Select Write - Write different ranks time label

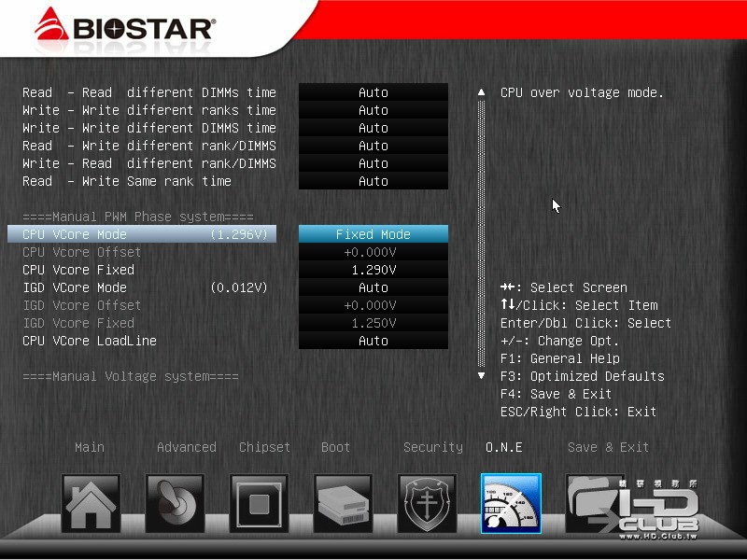point(149,110)
